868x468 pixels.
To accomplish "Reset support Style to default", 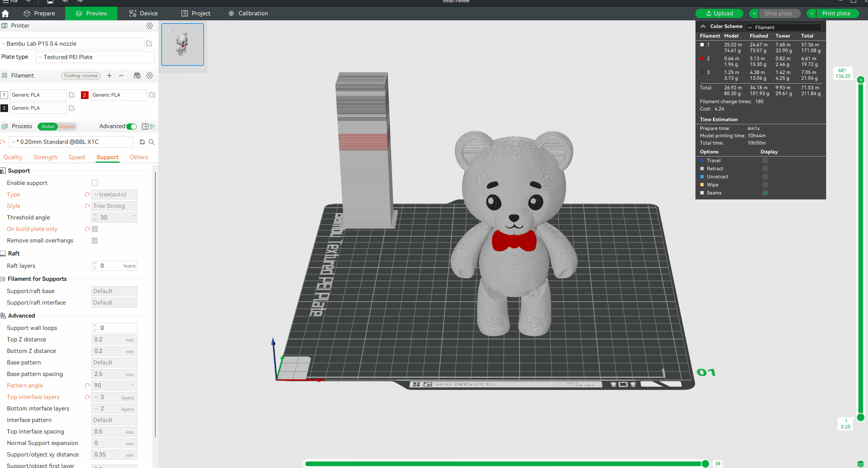I will coord(87,206).
